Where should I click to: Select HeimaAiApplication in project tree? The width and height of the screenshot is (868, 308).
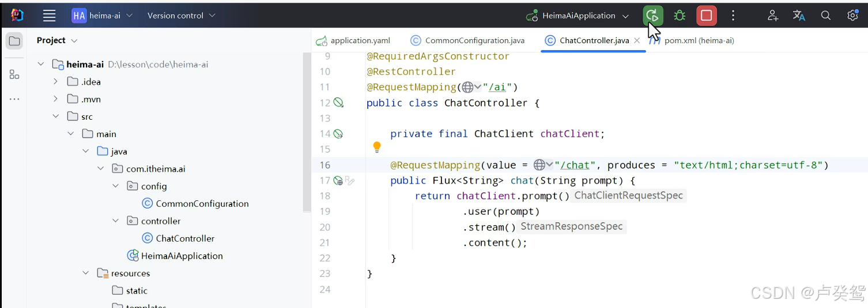[175, 256]
